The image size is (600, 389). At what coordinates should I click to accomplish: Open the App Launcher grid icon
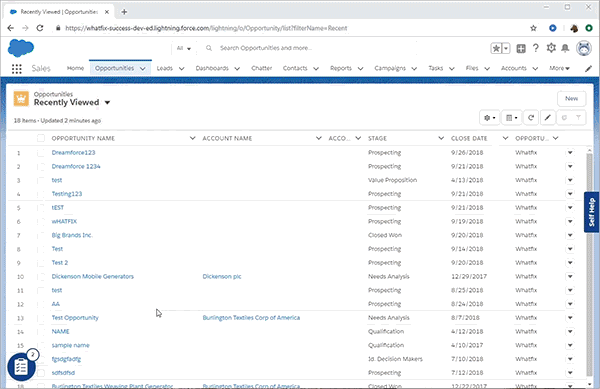(16, 69)
